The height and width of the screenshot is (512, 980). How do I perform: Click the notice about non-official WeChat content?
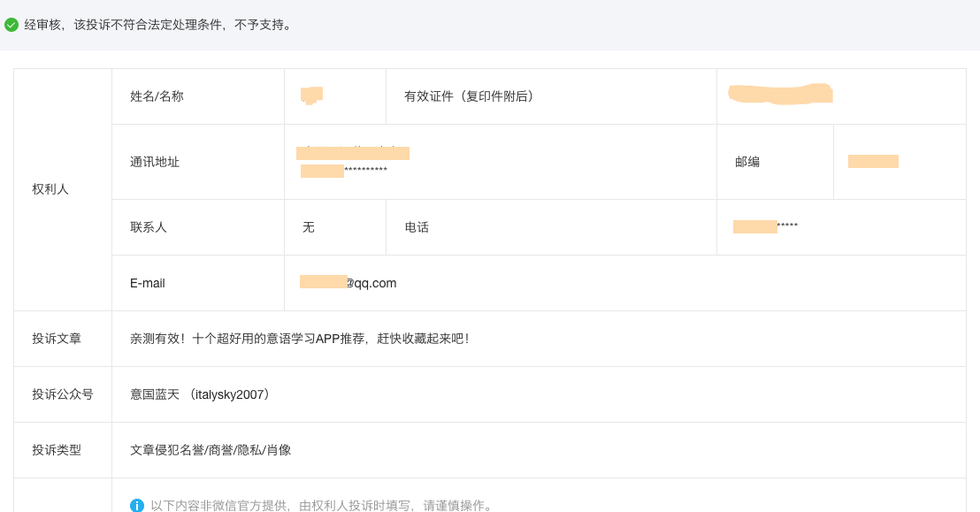coord(323,505)
